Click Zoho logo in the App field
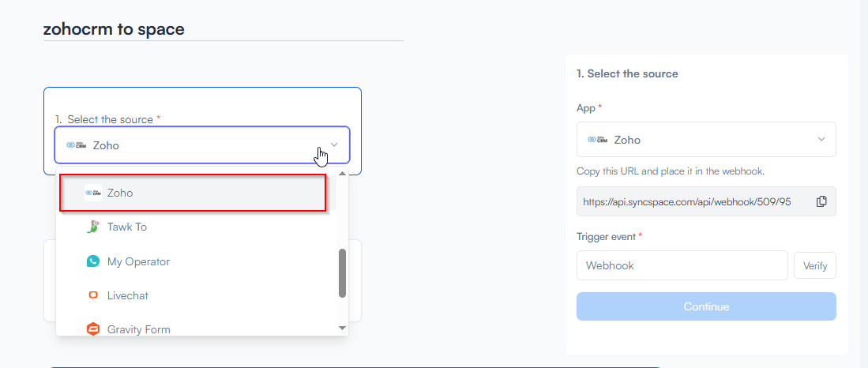Viewport: 868px width, 368px height. [x=597, y=140]
